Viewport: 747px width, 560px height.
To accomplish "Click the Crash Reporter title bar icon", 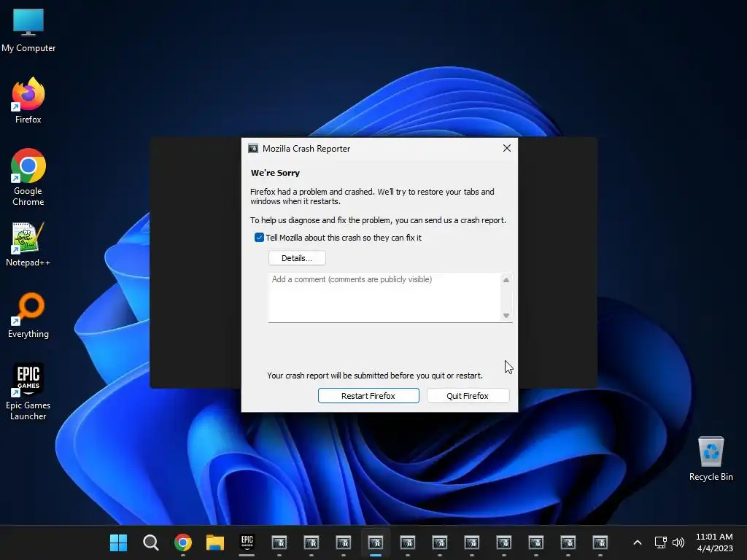I will 253,149.
